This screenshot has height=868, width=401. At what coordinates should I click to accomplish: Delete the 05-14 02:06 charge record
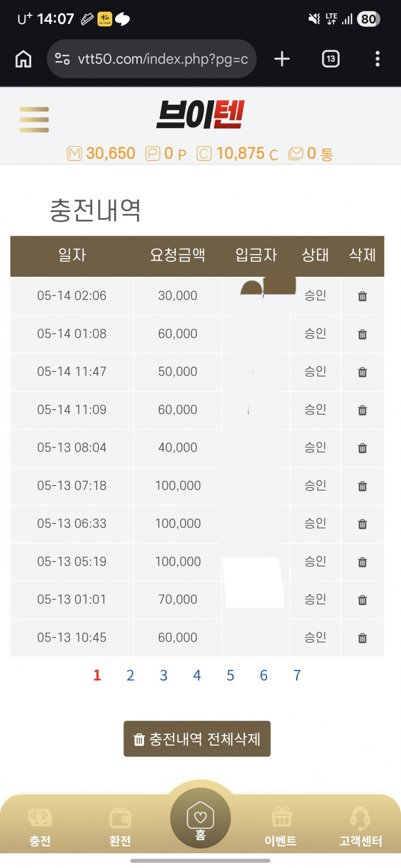tap(363, 297)
